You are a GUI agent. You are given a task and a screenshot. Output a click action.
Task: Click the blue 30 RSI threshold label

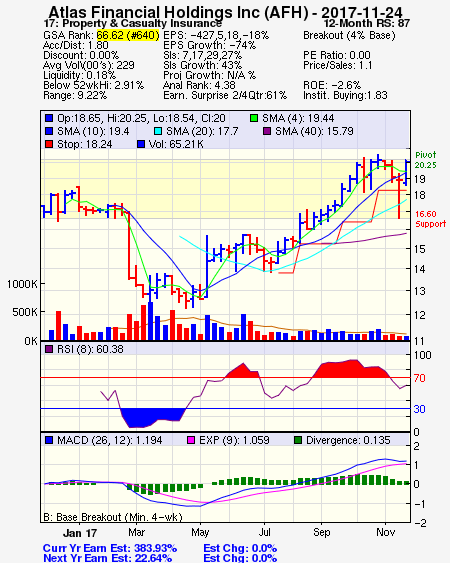point(419,409)
